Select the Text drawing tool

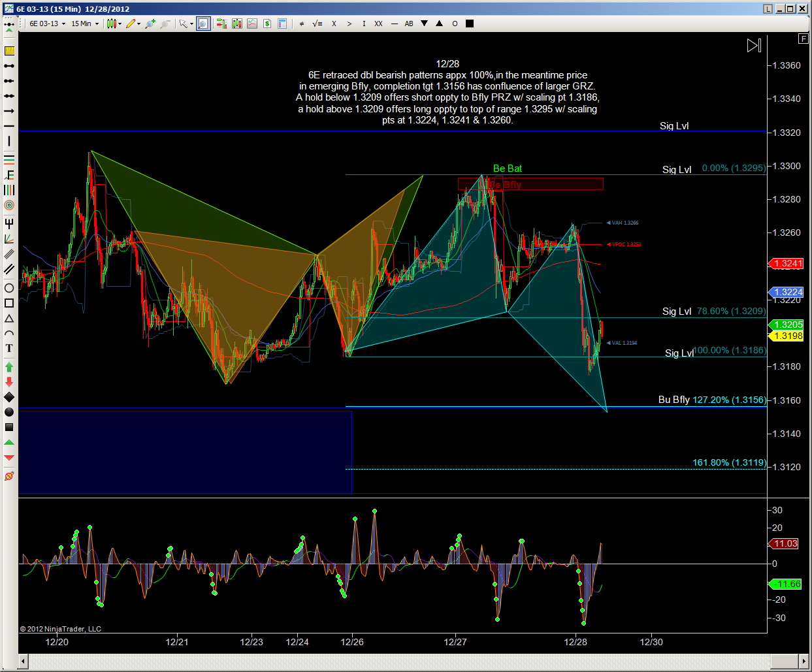pos(9,348)
